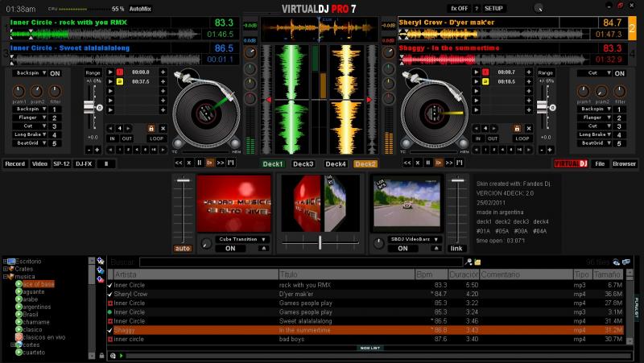Expand the Escritorio tree node
This screenshot has width=644, height=363.
coord(5,261)
